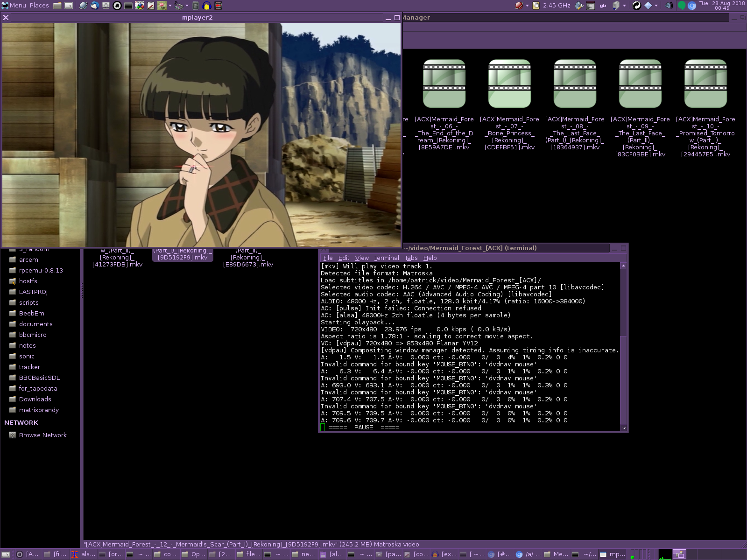Open dropdown arrow beside the red sphere
Image resolution: width=747 pixels, height=560 pixels.
click(527, 6)
